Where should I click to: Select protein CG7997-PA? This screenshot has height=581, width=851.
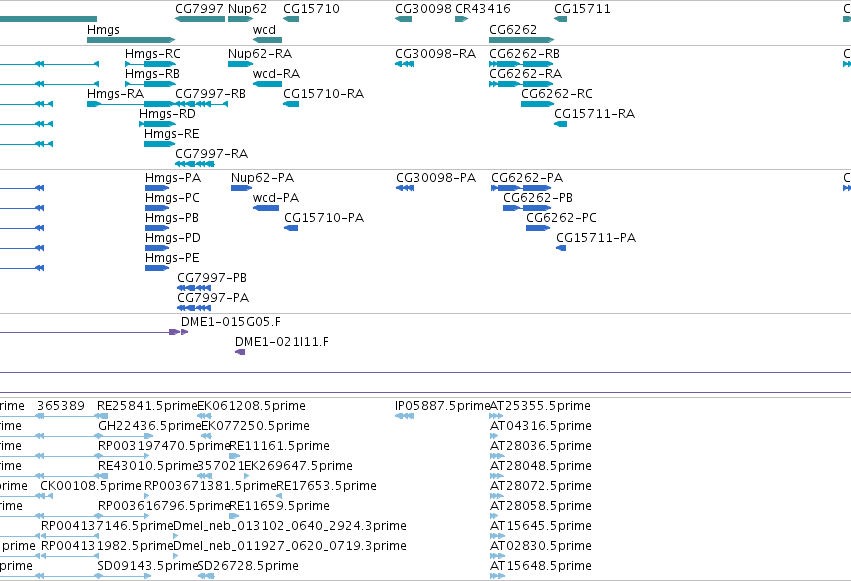point(194,308)
